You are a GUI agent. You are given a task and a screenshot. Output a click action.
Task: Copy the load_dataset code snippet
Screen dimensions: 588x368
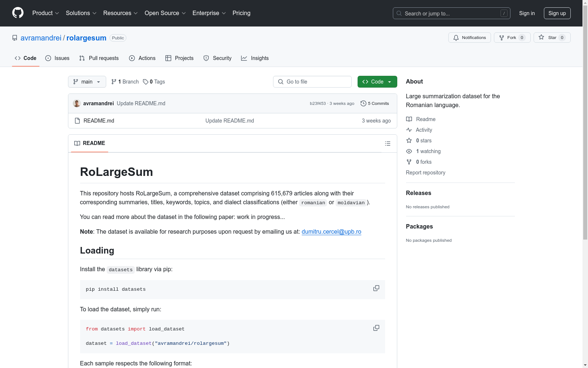coord(376,328)
